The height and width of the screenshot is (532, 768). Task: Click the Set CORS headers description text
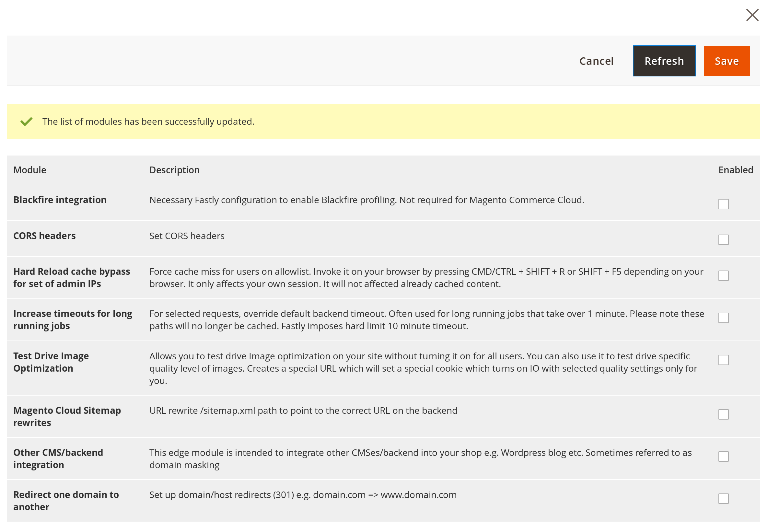pyautogui.click(x=187, y=236)
